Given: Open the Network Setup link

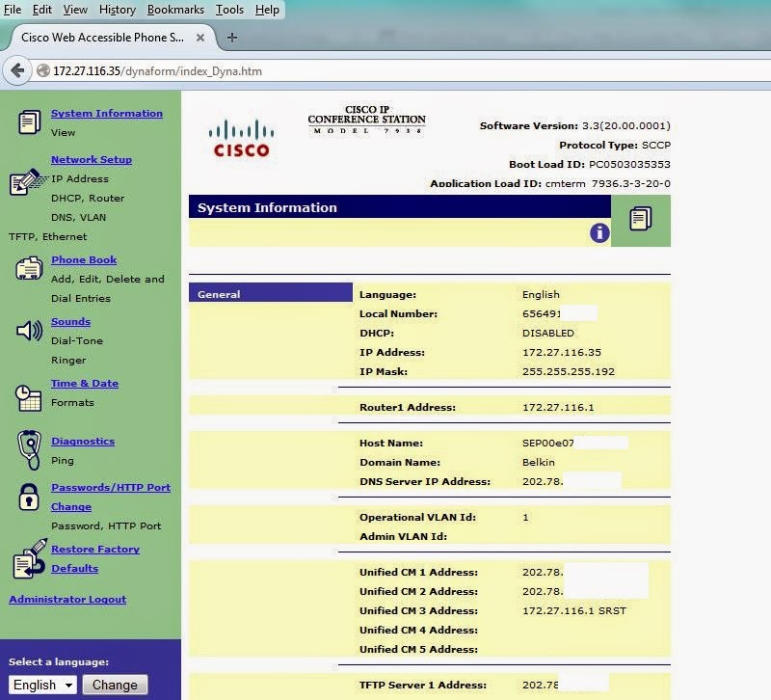Looking at the screenshot, I should (x=92, y=159).
